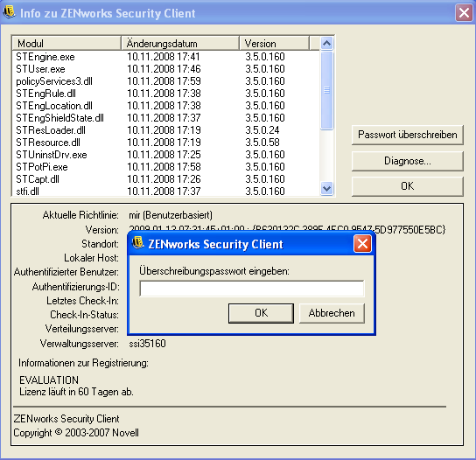Select the STEngShieldState.dll row
The width and height of the screenshot is (476, 460).
(165, 118)
